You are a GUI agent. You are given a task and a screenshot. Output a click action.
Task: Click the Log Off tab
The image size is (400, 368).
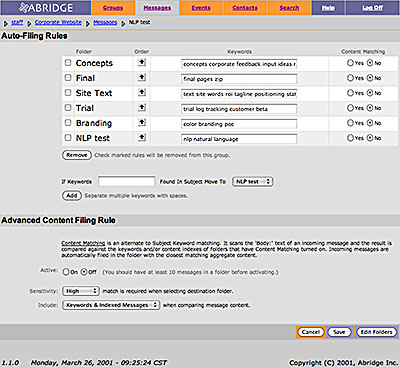(x=373, y=8)
